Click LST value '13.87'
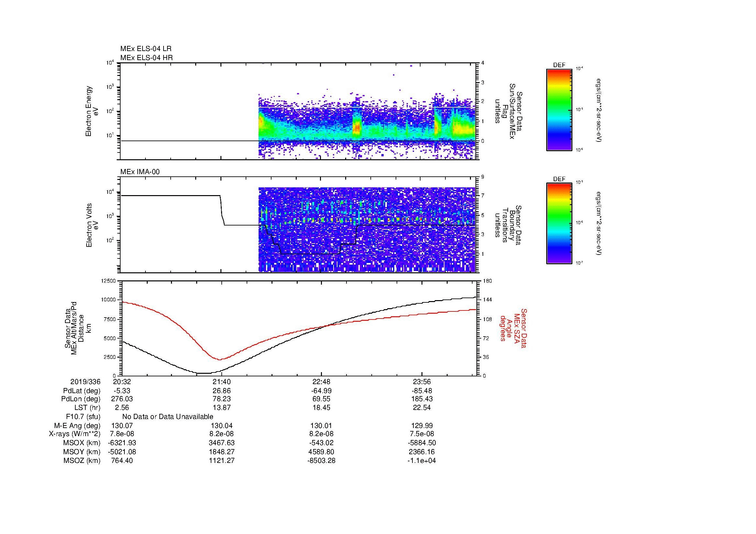Screen dimensions: 756x534 (x=222, y=408)
